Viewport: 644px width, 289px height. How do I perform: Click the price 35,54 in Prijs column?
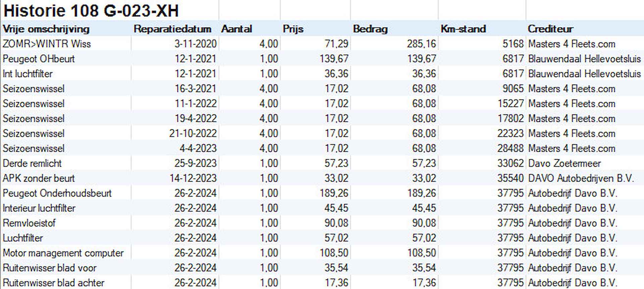336,268
